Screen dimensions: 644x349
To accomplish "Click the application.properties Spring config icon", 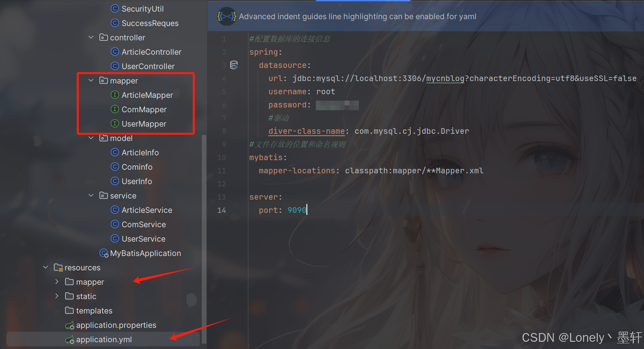I will tap(70, 325).
